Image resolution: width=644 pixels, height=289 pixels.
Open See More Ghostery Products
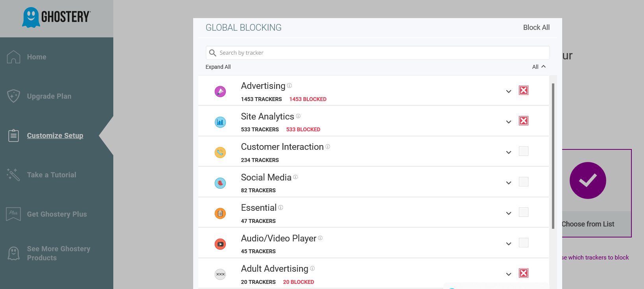[x=59, y=253]
